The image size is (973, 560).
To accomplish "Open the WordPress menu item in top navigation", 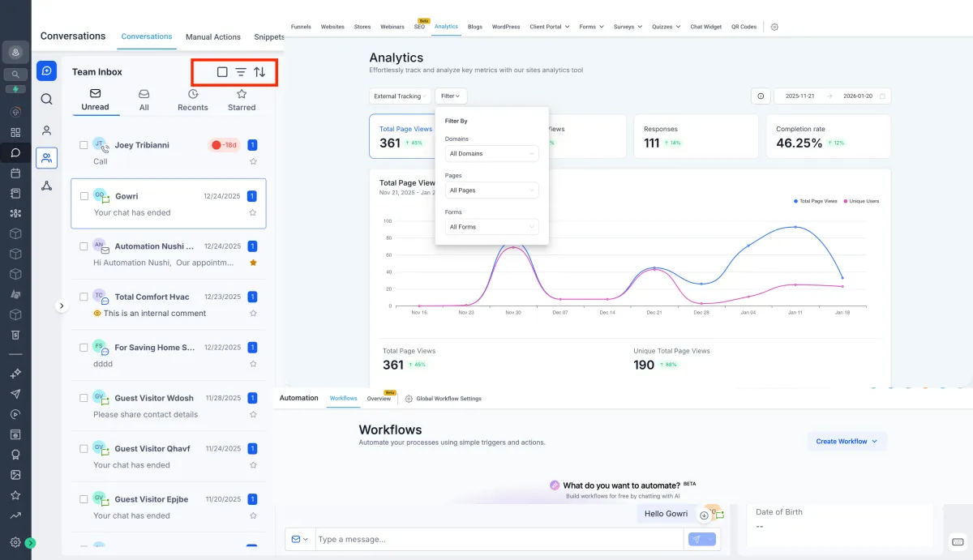I will pos(505,26).
